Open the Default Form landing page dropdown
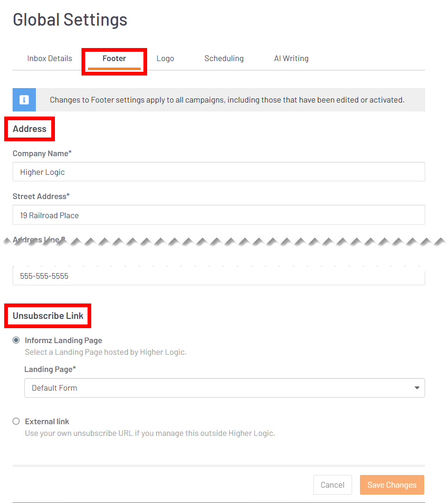Screen dimensions: 448x503 click(x=224, y=387)
